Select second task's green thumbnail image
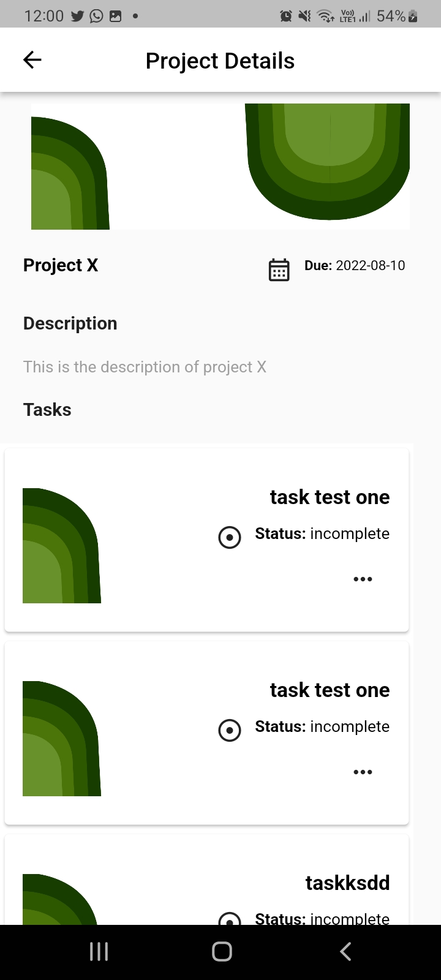This screenshot has width=441, height=980. coord(62,739)
